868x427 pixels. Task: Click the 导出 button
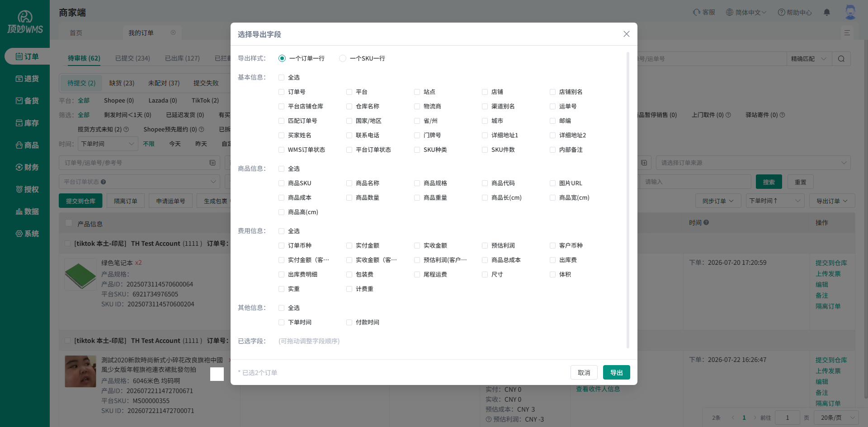(617, 372)
